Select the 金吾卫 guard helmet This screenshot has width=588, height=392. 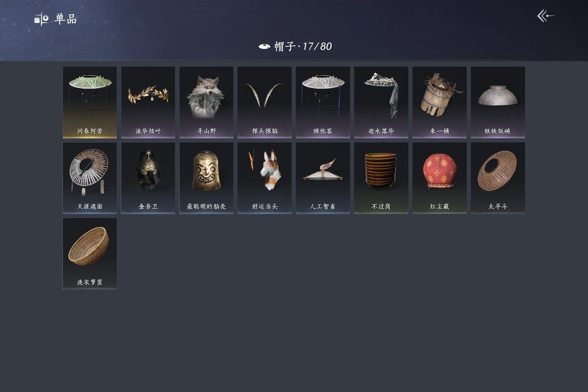point(148,178)
